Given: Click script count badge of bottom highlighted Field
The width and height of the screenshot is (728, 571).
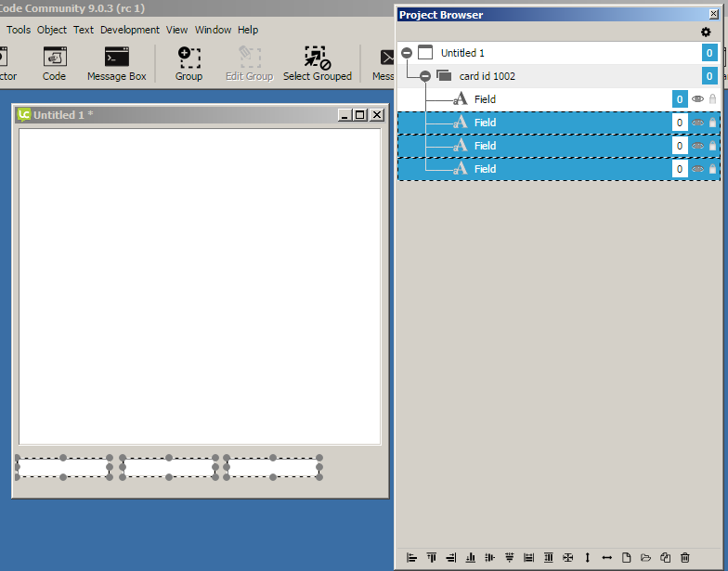Looking at the screenshot, I should [x=680, y=169].
